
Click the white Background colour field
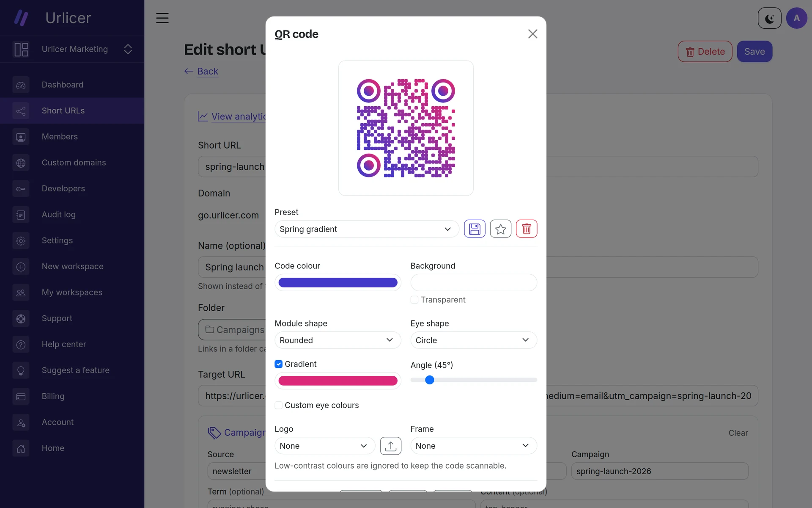pos(474,282)
